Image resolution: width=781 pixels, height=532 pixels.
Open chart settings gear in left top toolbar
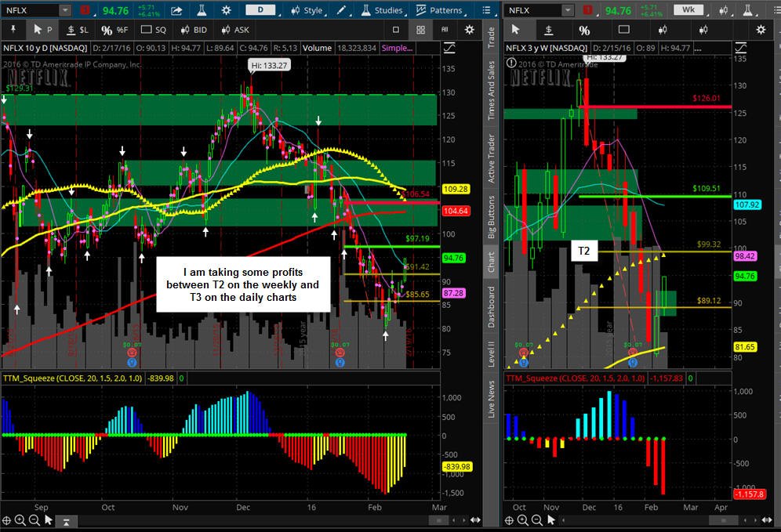226,10
